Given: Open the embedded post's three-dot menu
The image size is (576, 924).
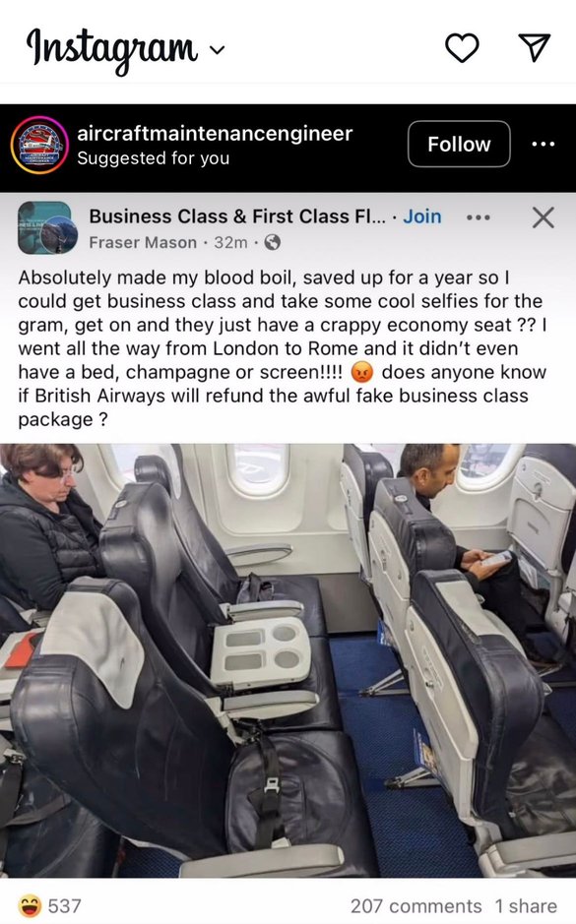Looking at the screenshot, I should [479, 217].
